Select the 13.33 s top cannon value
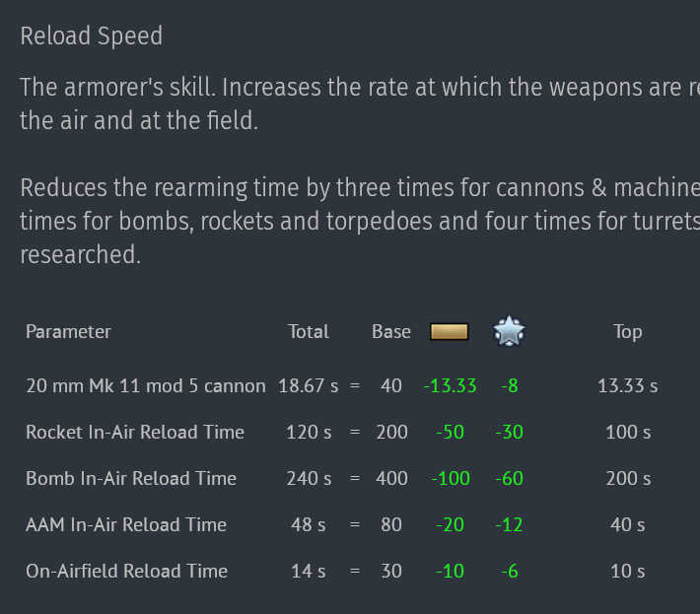The height and width of the screenshot is (614, 700). tap(628, 385)
